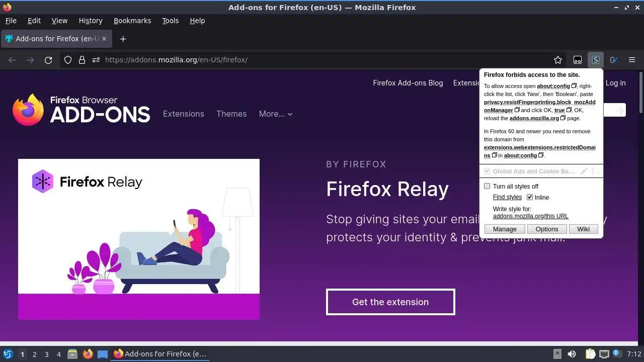Viewport: 644px width, 362px height.
Task: Click the Firefox Relay promo image
Action: click(139, 239)
